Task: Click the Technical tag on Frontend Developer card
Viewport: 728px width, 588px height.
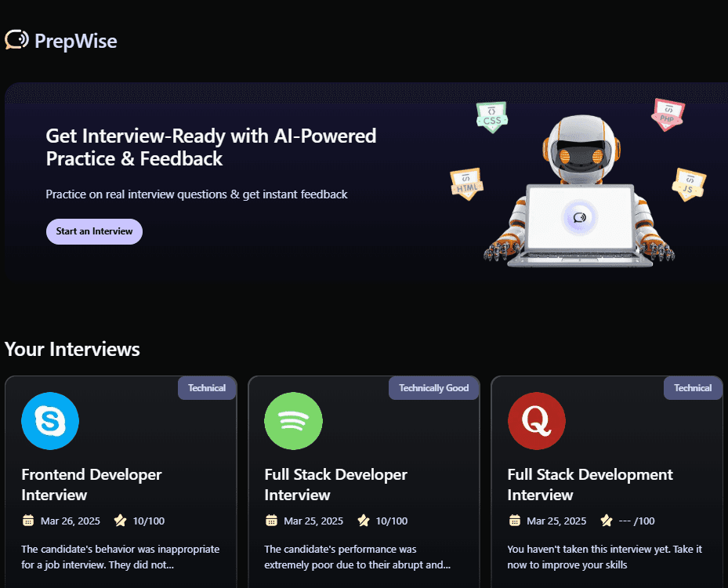Action: 206,387
